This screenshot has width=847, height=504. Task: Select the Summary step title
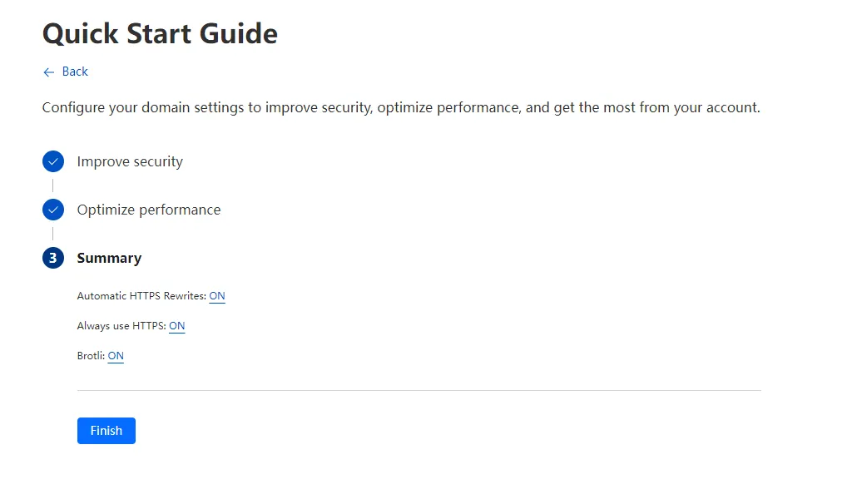(x=109, y=258)
